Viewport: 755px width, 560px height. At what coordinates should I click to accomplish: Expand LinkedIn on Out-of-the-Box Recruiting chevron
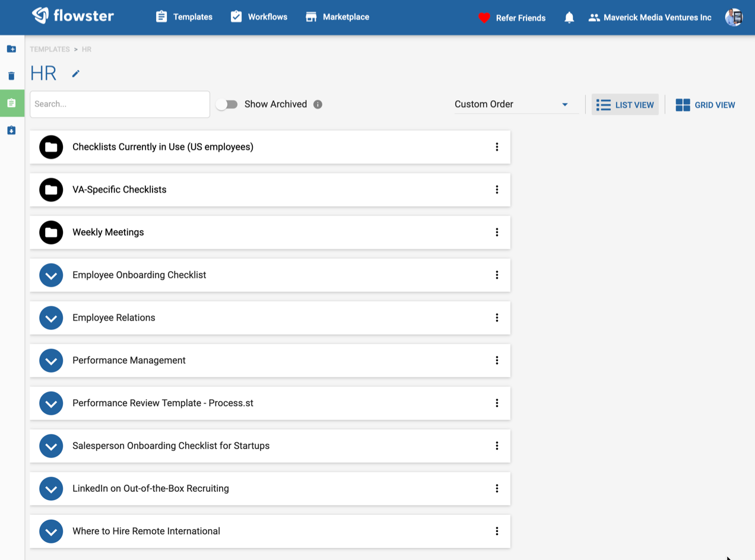tap(51, 489)
